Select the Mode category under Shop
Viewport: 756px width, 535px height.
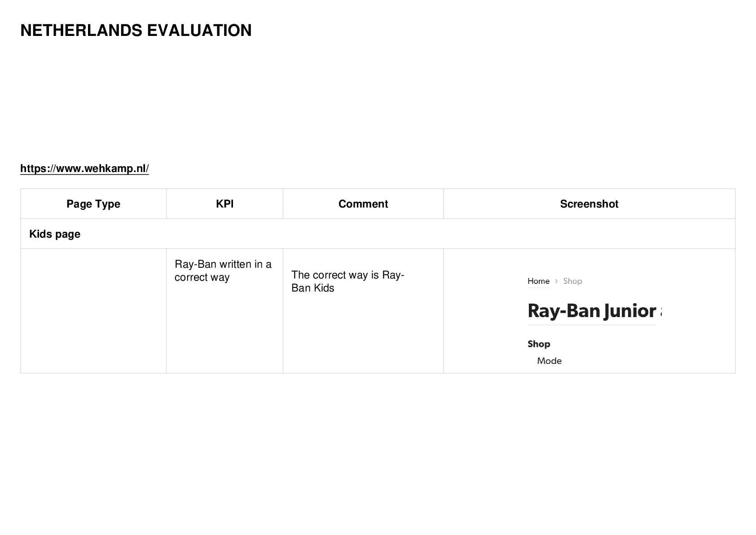(549, 361)
